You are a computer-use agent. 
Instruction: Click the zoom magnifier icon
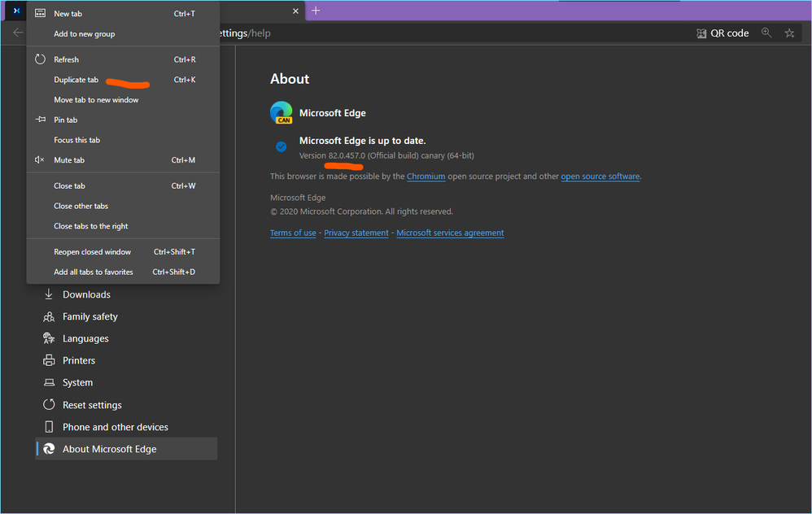tap(766, 33)
